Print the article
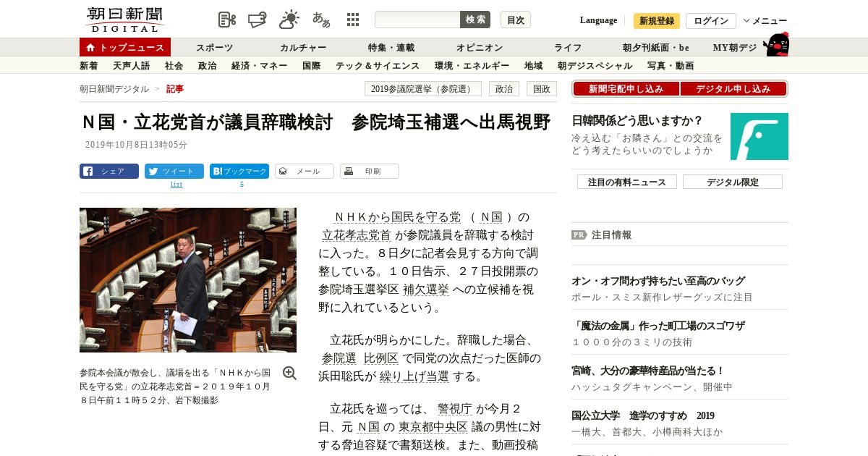 pyautogui.click(x=370, y=172)
